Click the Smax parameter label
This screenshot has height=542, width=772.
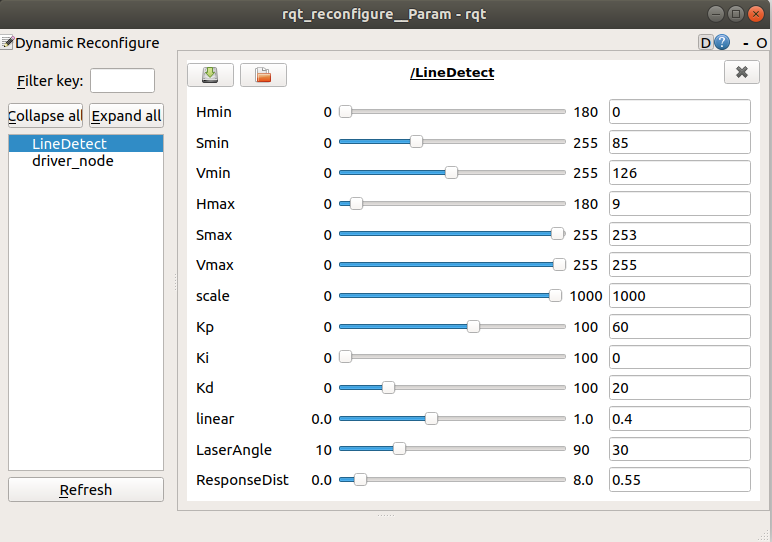214,235
